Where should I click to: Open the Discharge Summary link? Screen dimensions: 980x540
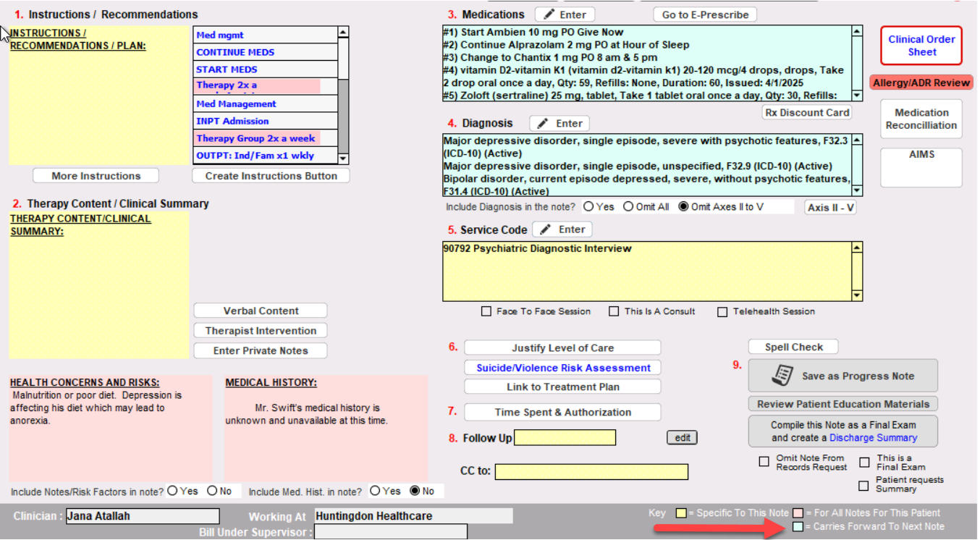tap(873, 438)
